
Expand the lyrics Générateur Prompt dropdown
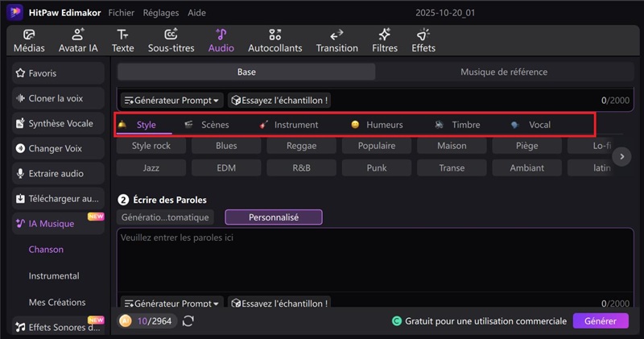click(x=171, y=304)
